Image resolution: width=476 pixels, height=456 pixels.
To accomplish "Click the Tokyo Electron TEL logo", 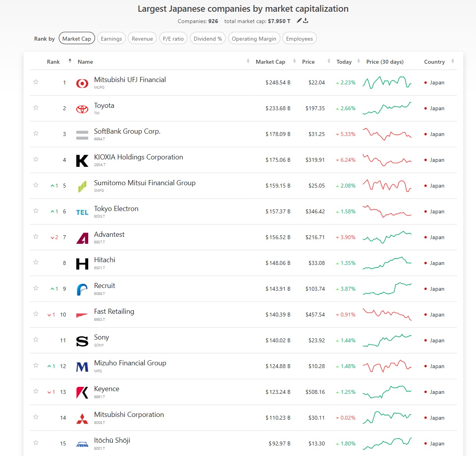I will tap(82, 212).
